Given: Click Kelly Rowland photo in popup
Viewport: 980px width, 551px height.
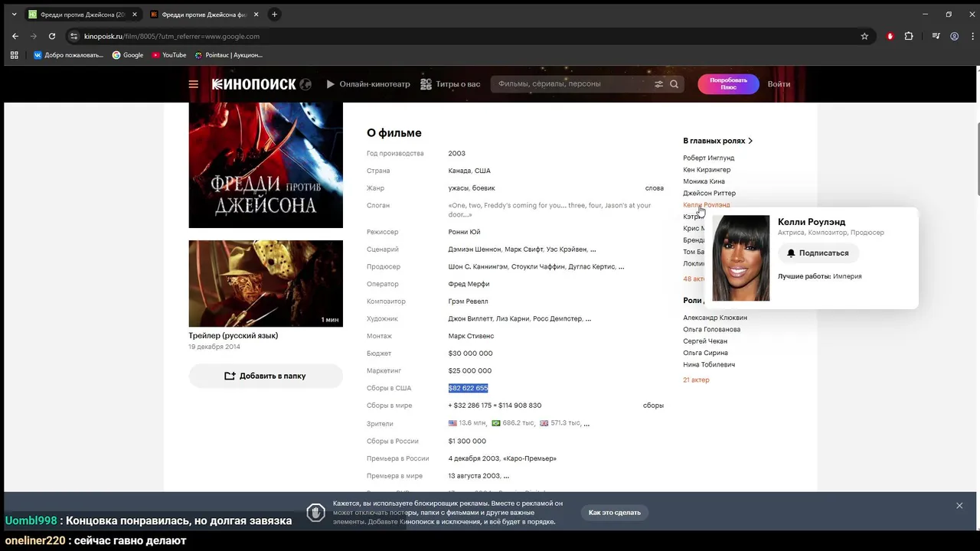Looking at the screenshot, I should pos(741,258).
